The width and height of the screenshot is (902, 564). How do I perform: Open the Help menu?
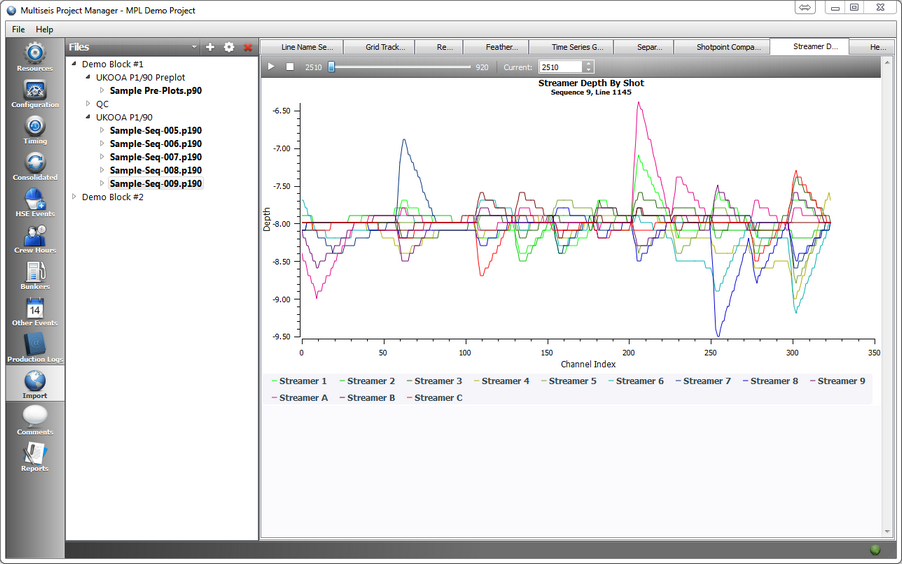44,29
